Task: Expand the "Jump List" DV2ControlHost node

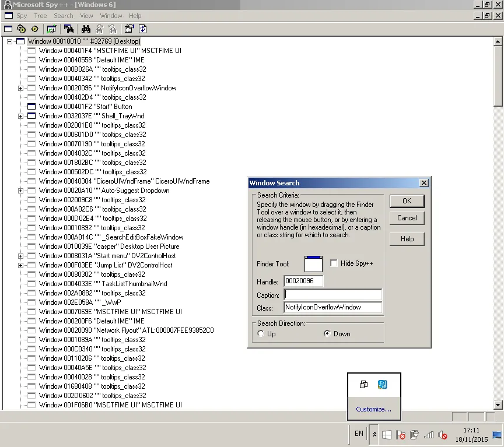Action: [x=20, y=265]
